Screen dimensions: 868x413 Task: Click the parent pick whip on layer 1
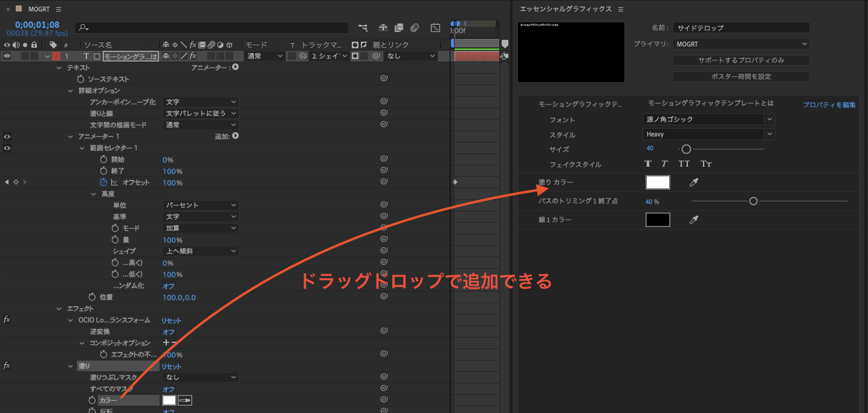(x=376, y=56)
